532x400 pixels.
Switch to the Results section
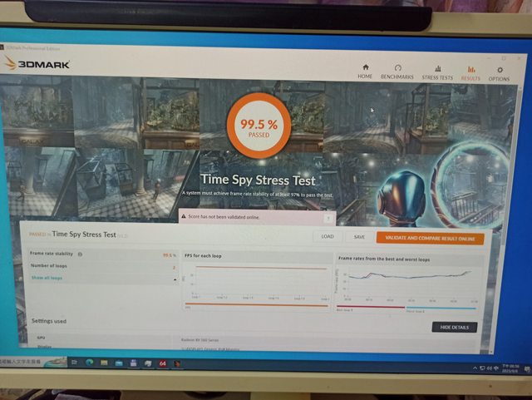[470, 73]
